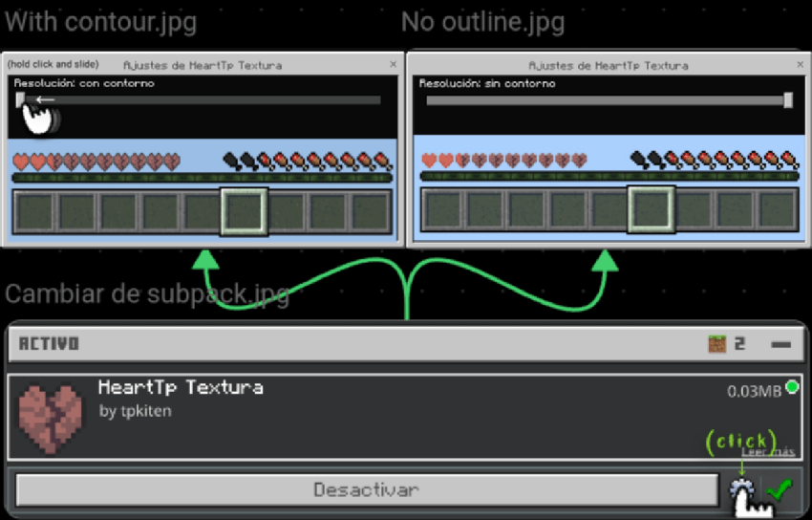Viewport: 812px width, 520px height.
Task: Click 'Cambiar de subpack.jpg' caption
Action: pyautogui.click(x=147, y=294)
